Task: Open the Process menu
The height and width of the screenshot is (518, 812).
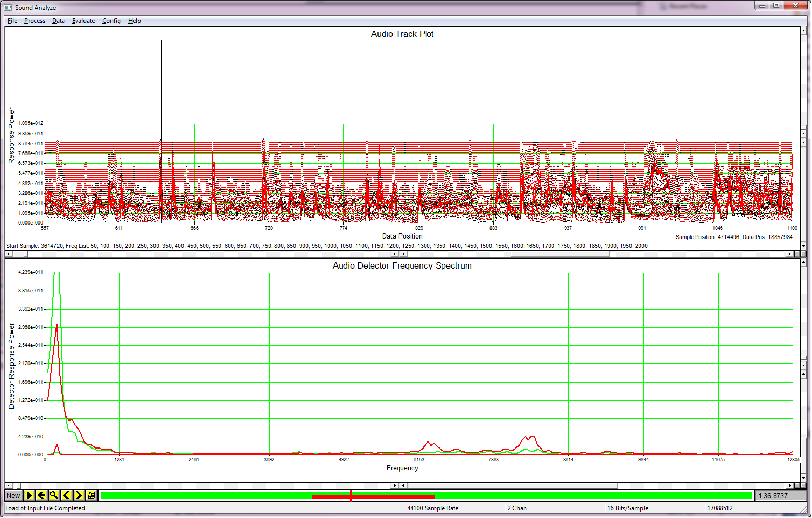Action: pyautogui.click(x=34, y=21)
